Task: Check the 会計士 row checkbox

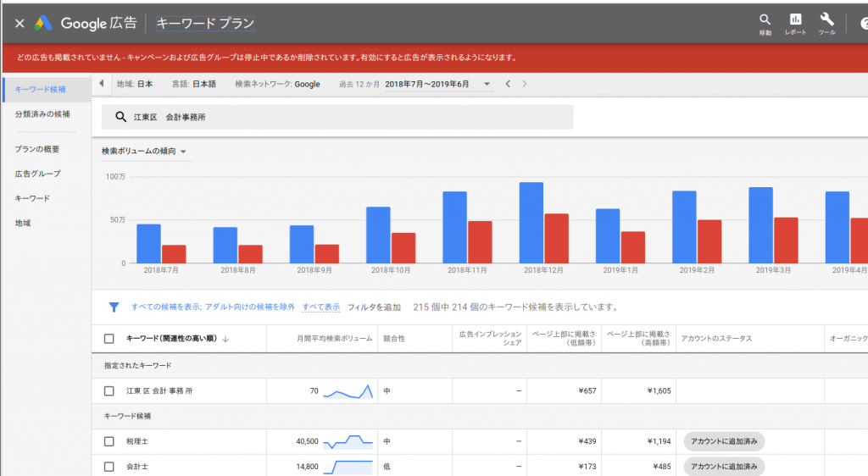Action: click(x=109, y=467)
